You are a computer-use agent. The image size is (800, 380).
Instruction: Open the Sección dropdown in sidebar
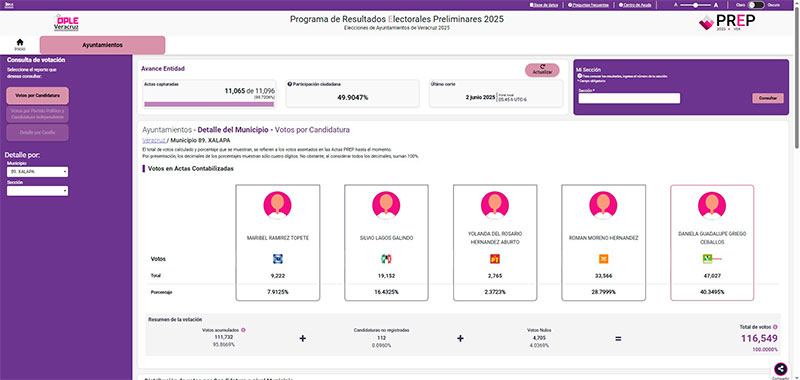pos(37,191)
